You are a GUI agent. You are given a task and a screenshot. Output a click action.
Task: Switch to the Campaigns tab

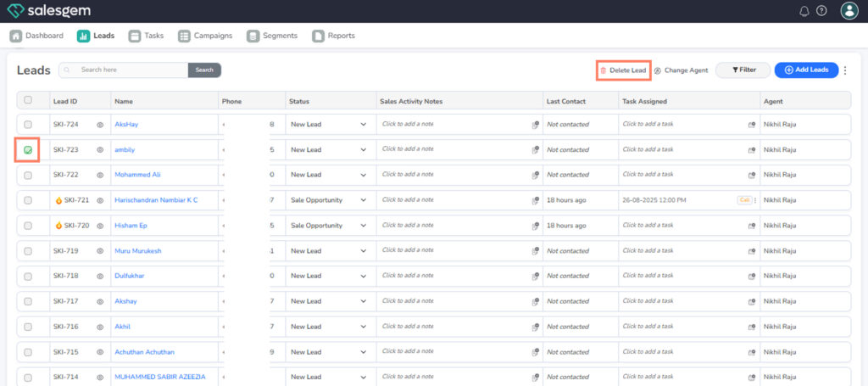205,36
